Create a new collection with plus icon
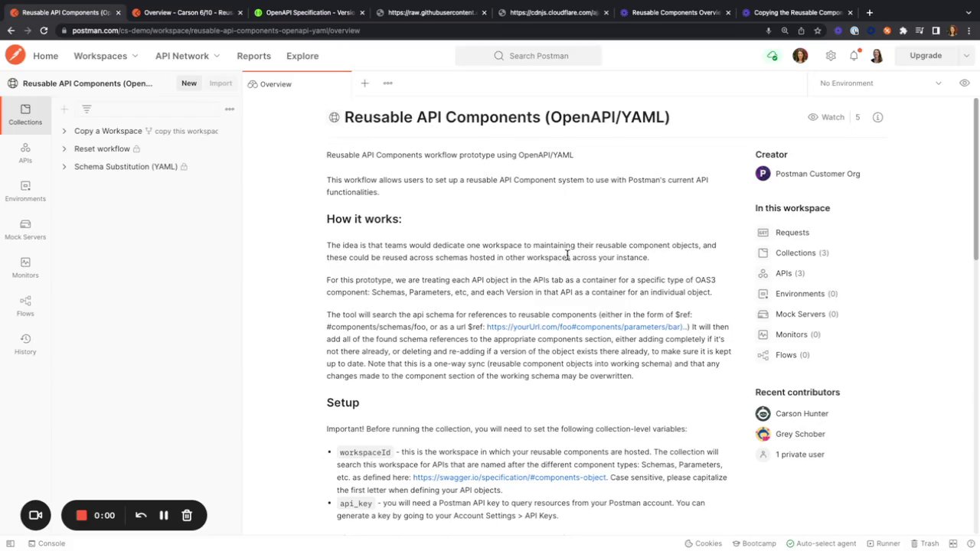The height and width of the screenshot is (551, 980). (64, 109)
